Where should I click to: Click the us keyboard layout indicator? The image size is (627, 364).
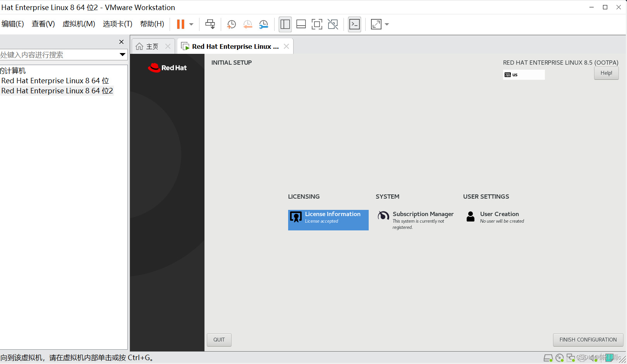point(524,75)
